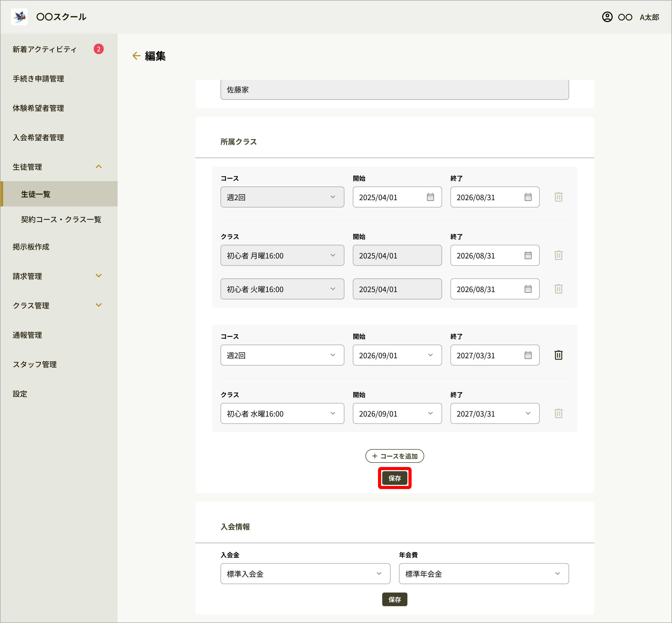Delete the 初心者 火曜16:00 class row

coord(559,289)
